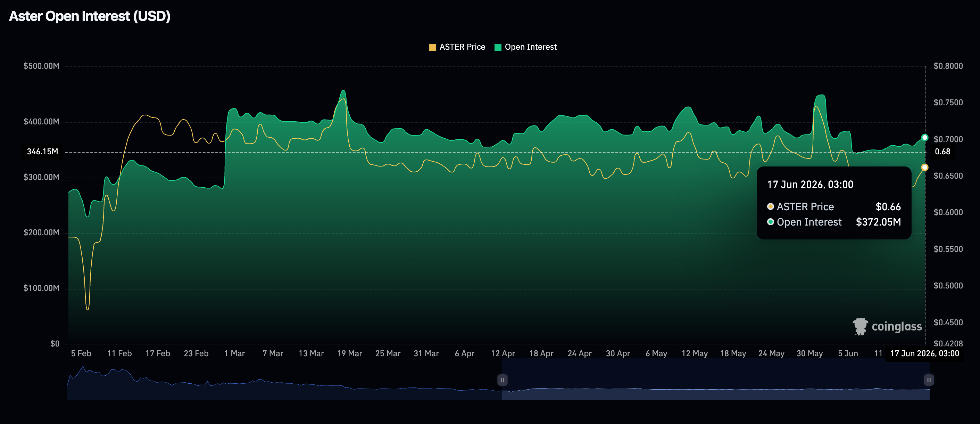
Task: Click the 24 May date label
Action: click(x=772, y=353)
